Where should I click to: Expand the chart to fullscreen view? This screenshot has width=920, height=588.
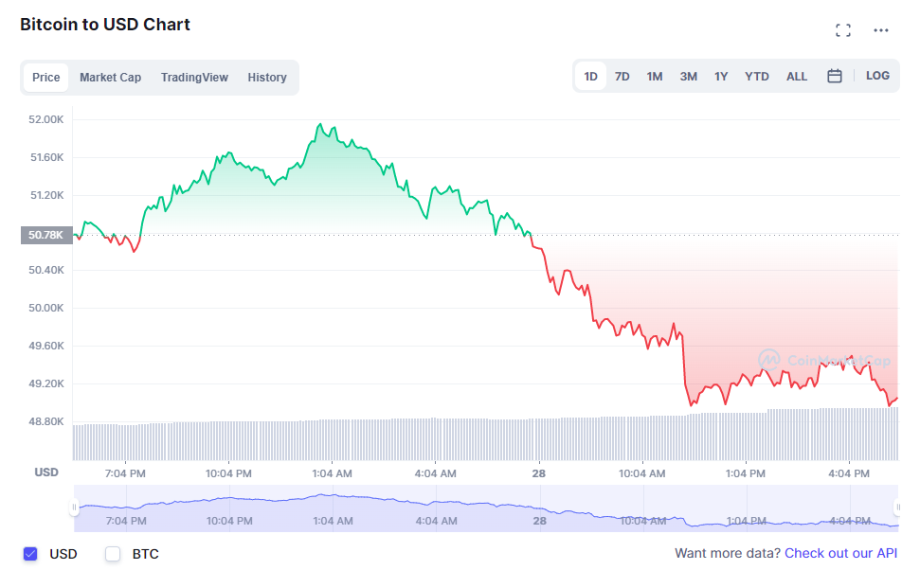[843, 29]
